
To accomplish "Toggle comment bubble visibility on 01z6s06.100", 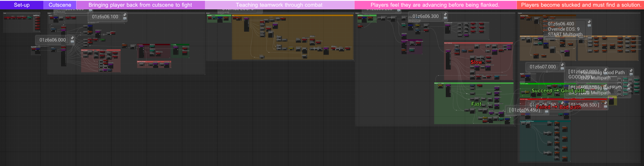I will click(x=125, y=19).
